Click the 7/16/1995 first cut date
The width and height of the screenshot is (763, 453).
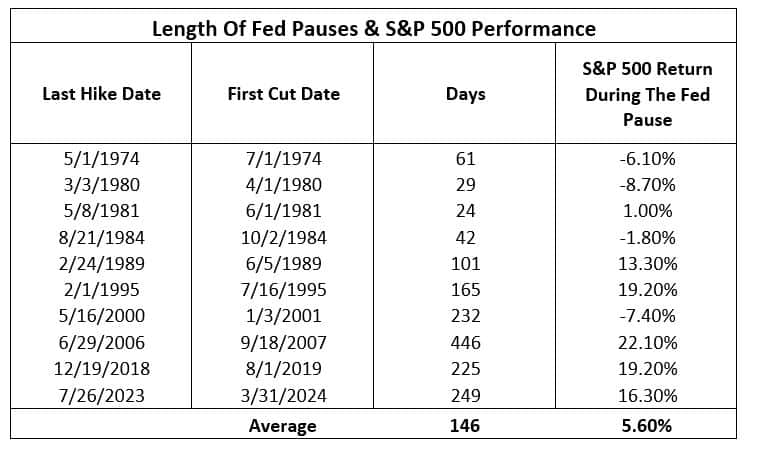[x=284, y=290]
